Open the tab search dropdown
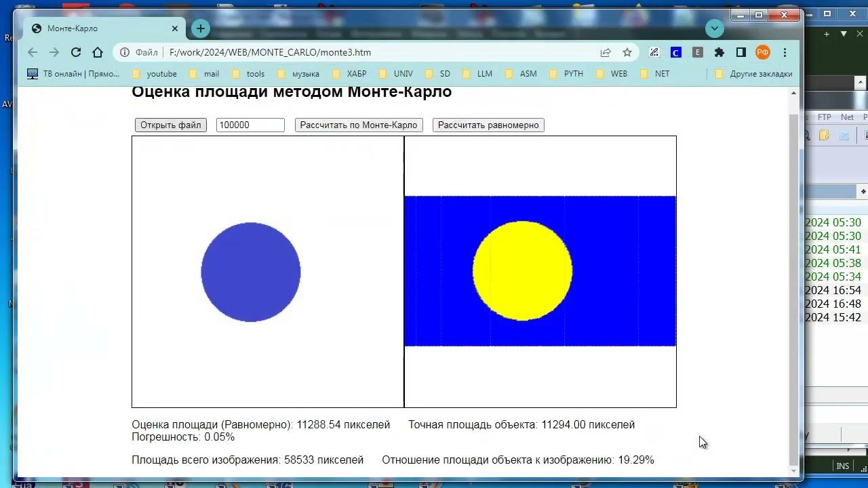The image size is (868, 488). point(714,28)
